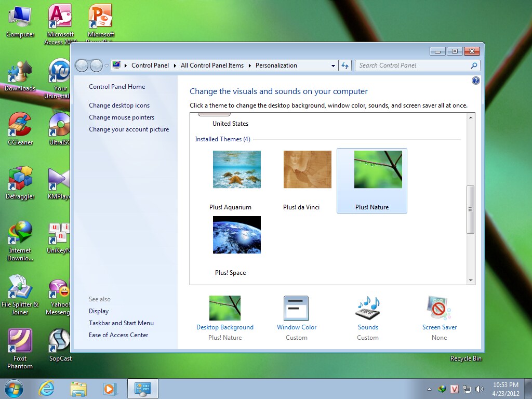Screen dimensions: 532x399
Task: Open CCleaner desktop shortcut
Action: point(20,125)
